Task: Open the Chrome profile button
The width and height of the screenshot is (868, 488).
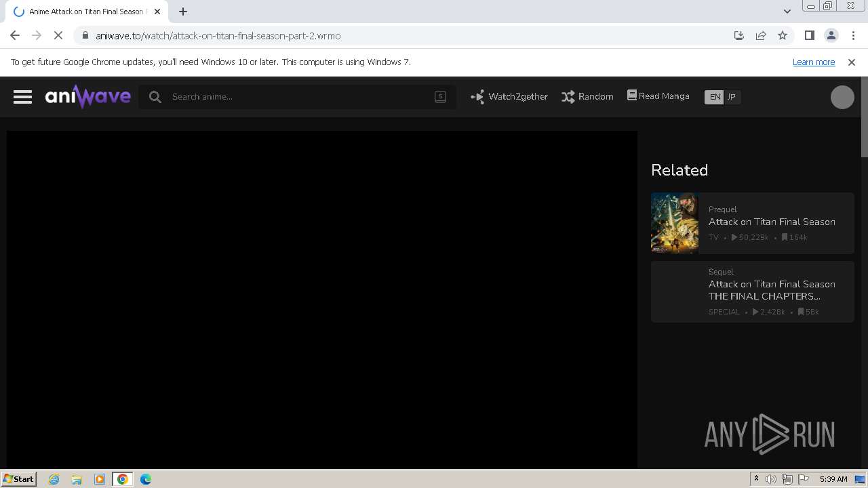Action: coord(831,35)
